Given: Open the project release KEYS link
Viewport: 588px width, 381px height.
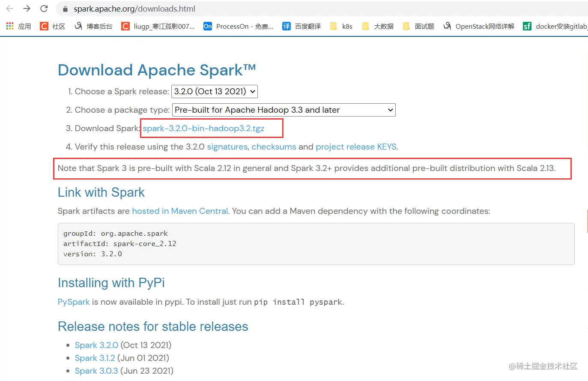Looking at the screenshot, I should click(x=356, y=147).
